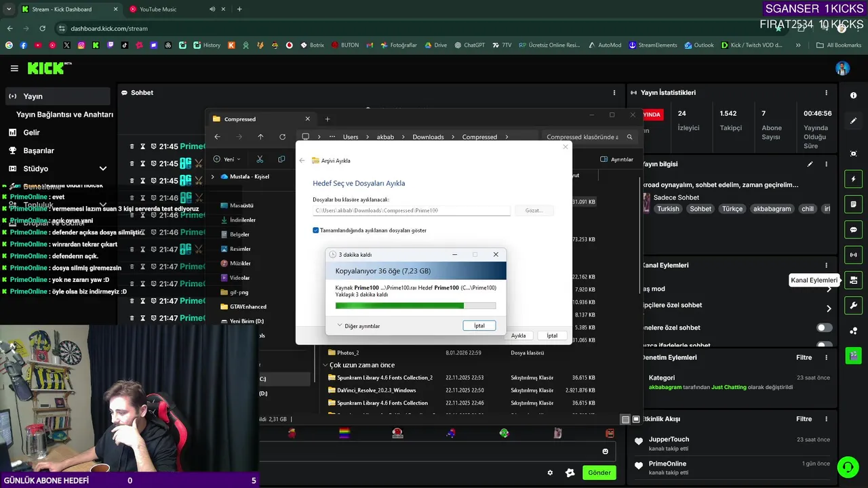Open the Twitch bookmark icon

111,45
